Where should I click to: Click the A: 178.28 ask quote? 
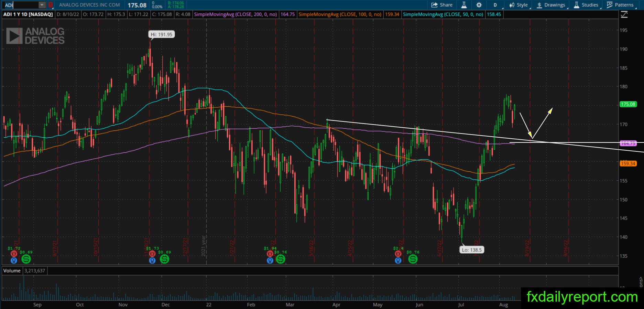pos(176,7)
